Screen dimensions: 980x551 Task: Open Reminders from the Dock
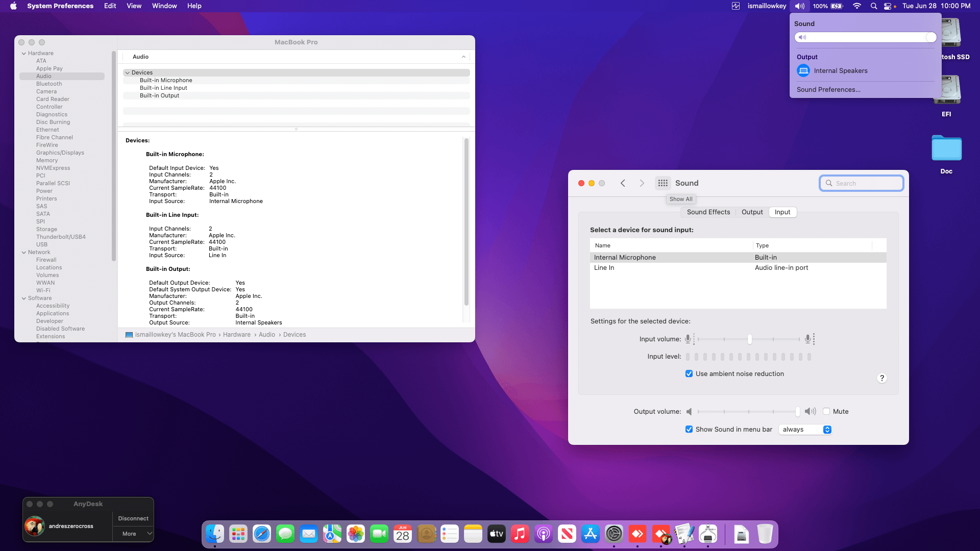tap(450, 534)
